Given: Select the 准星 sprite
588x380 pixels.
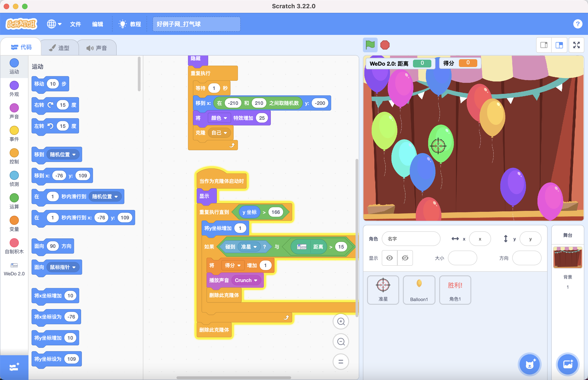Looking at the screenshot, I should (383, 290).
